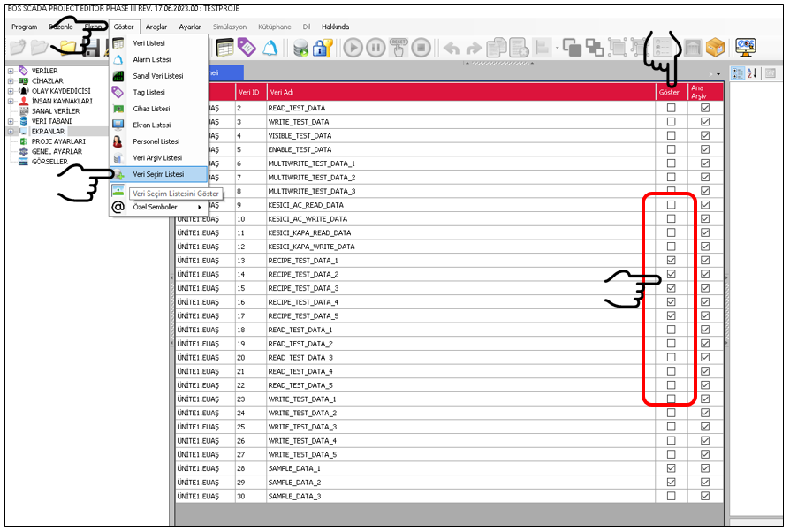Check Göster for READ_TEST_DATA_3
This screenshot has width=790, height=532.
tap(671, 357)
